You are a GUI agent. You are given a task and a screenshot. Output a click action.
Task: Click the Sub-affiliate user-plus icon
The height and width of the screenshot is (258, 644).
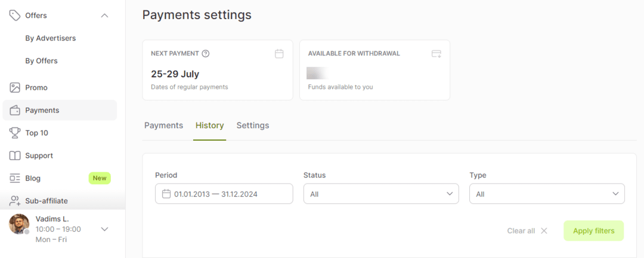tap(15, 201)
